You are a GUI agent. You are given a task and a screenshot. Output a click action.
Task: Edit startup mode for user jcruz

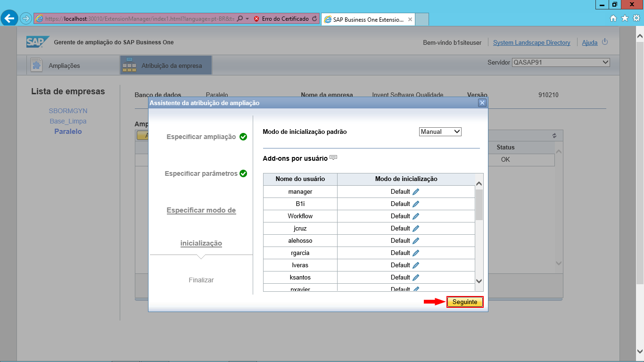click(415, 229)
